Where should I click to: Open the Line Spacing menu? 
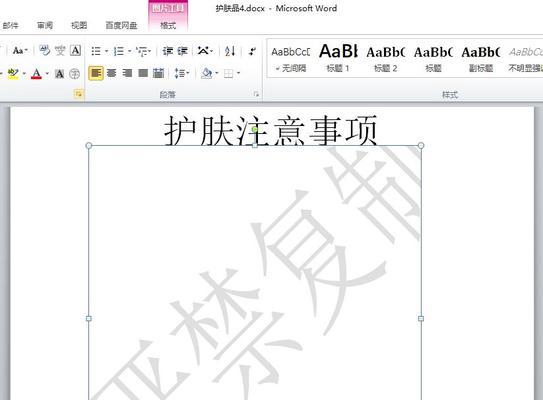pyautogui.click(x=181, y=73)
